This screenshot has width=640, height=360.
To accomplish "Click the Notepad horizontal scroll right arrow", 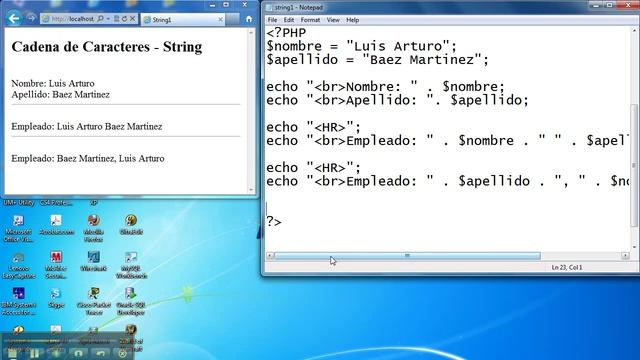I will (x=625, y=256).
